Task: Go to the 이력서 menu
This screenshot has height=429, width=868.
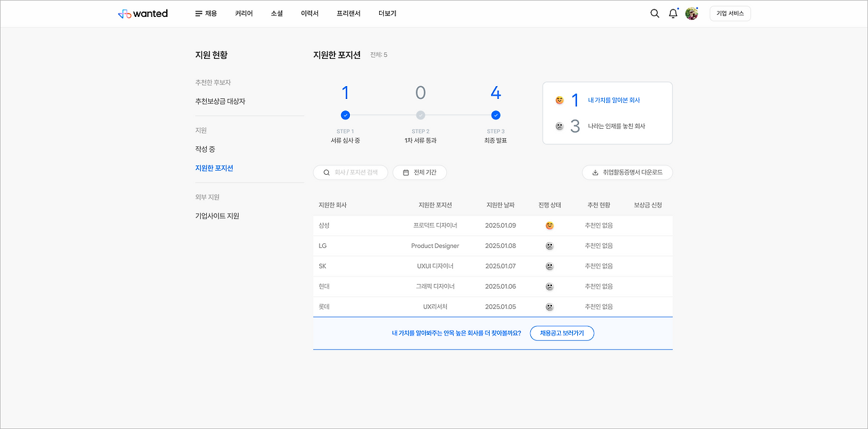Action: click(309, 14)
